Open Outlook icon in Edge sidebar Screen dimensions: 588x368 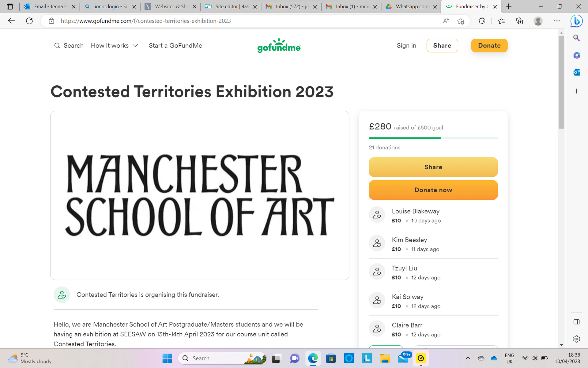(576, 73)
